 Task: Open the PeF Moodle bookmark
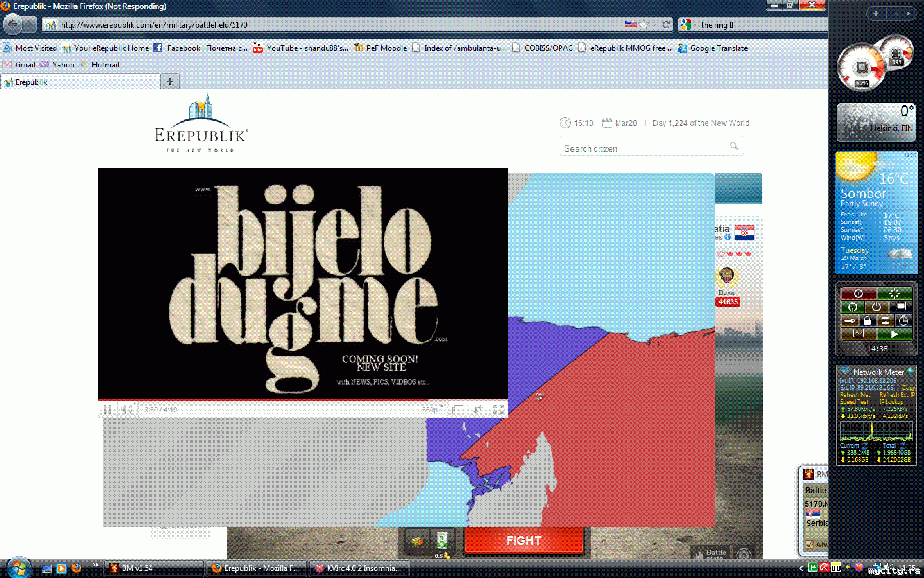pos(381,48)
